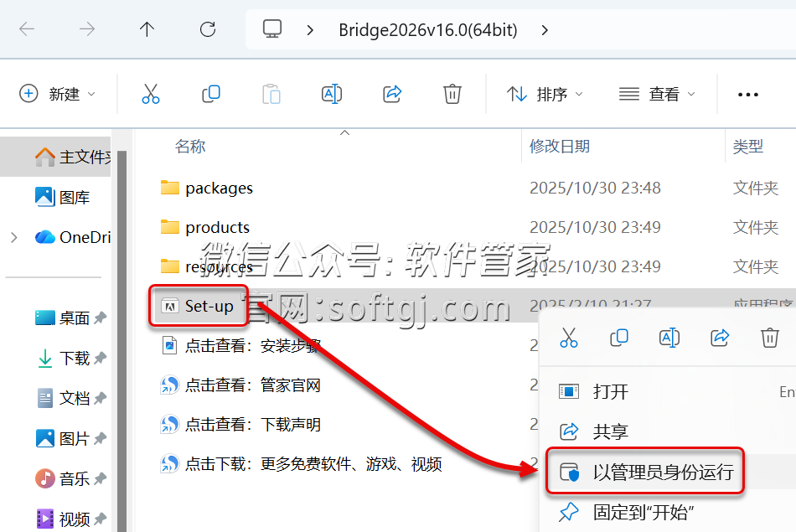Click the context menu delete icon

[769, 338]
